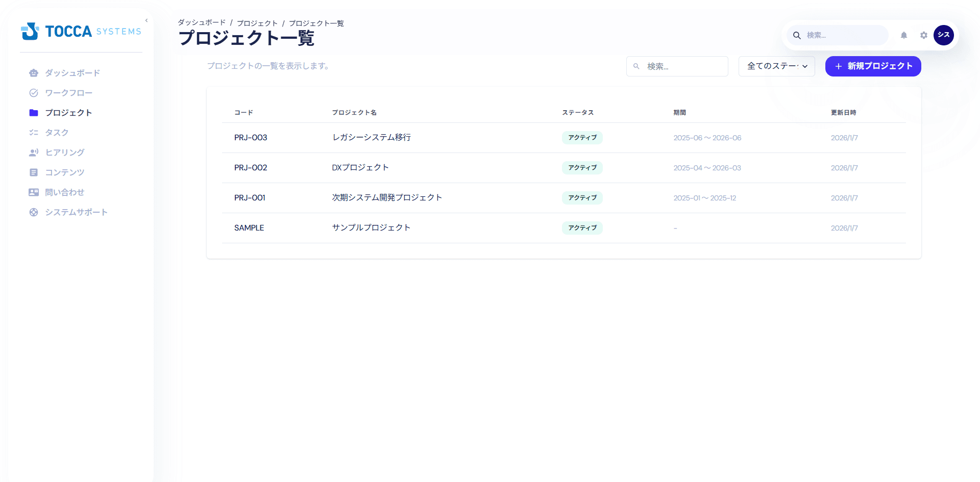Open the settings gear icon
980x482 pixels.
point(924,35)
